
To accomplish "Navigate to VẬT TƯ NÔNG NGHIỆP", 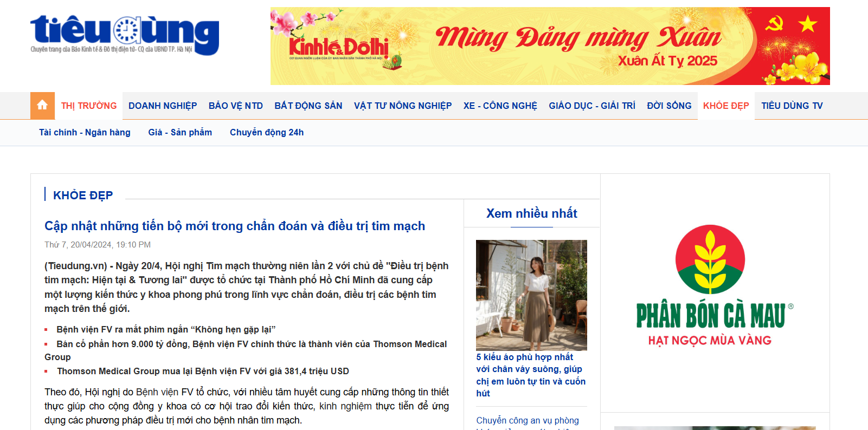I will 403,106.
